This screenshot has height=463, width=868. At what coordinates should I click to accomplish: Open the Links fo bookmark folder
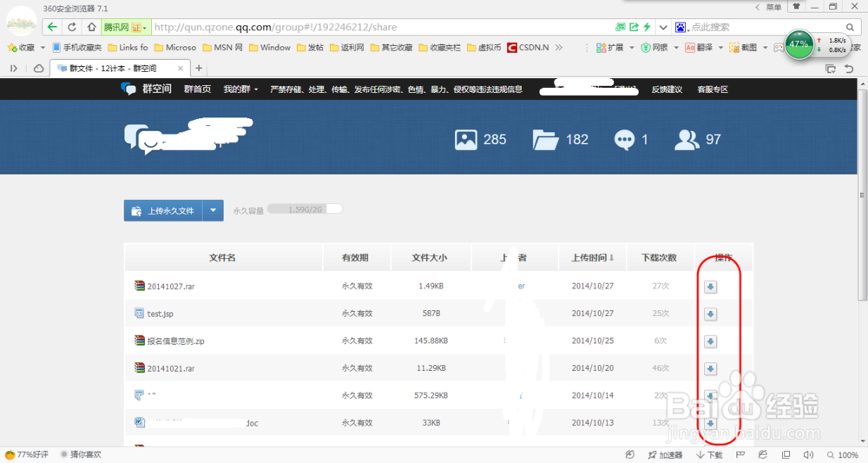point(128,48)
